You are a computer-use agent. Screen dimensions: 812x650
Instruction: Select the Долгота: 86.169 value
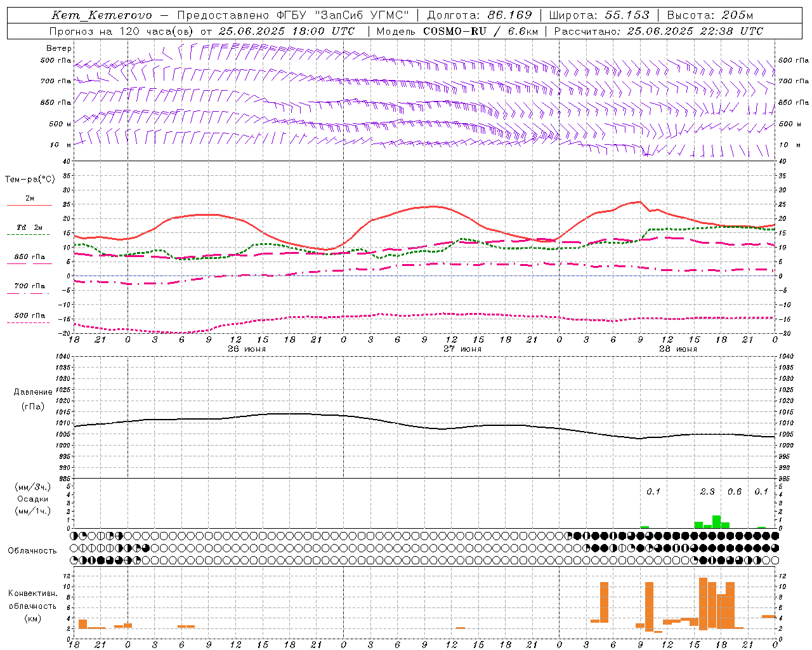[480, 15]
